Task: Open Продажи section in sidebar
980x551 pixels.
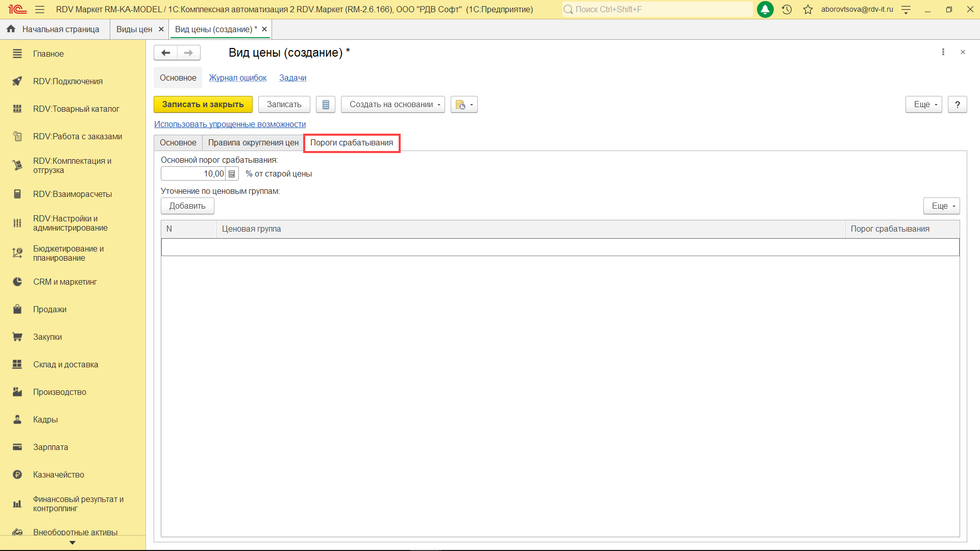Action: coord(50,309)
